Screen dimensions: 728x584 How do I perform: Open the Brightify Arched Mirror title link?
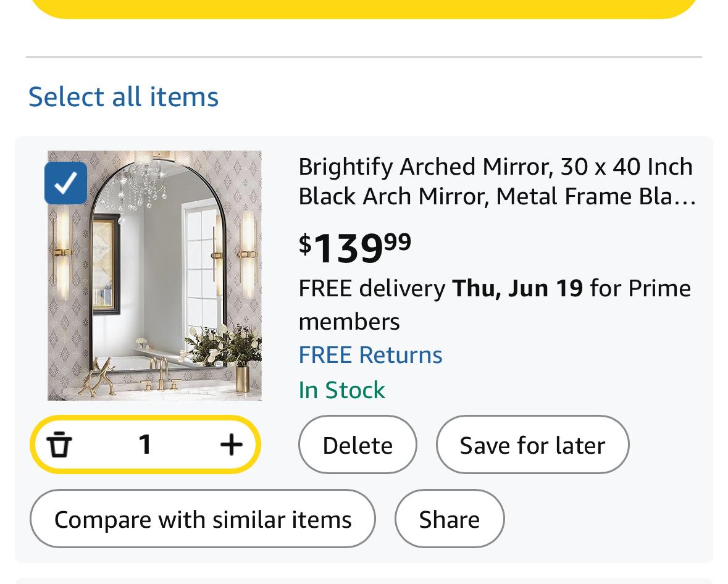tap(496, 167)
